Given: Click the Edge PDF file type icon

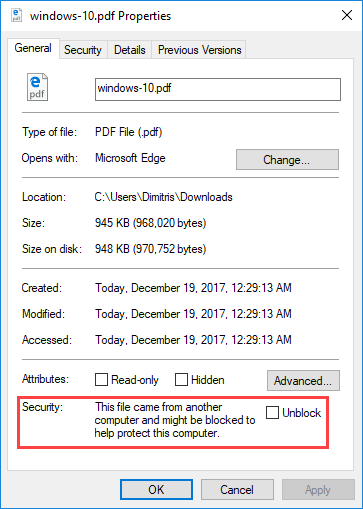Looking at the screenshot, I should pos(37,87).
